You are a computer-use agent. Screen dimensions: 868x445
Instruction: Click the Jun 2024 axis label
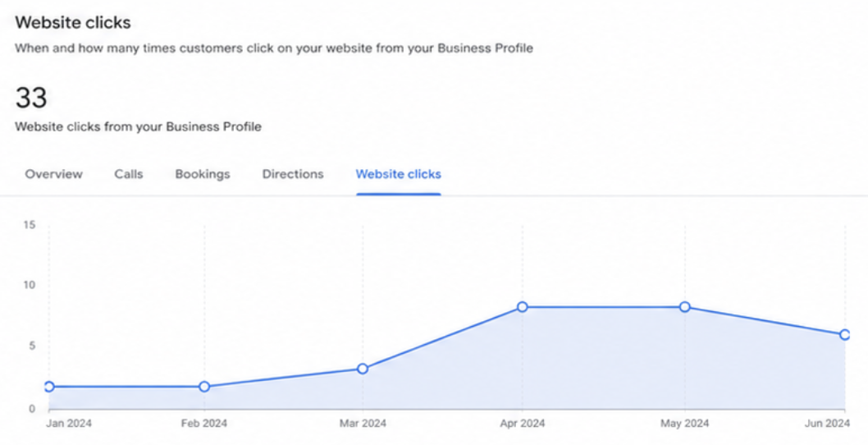(x=826, y=424)
